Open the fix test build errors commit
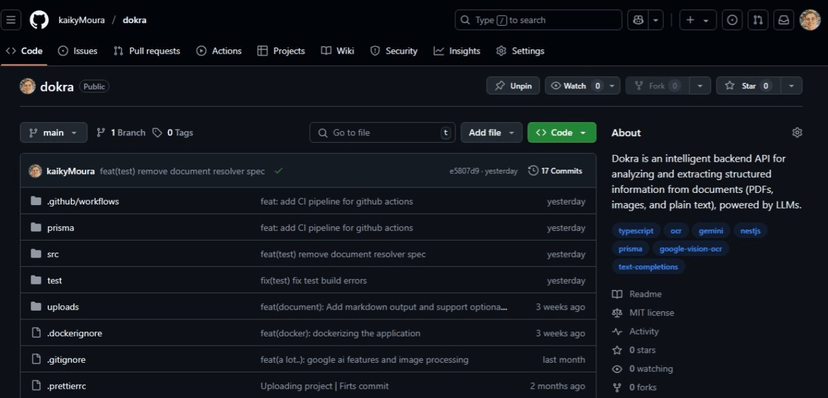Viewport: 828px width, 398px height. pyautogui.click(x=313, y=280)
